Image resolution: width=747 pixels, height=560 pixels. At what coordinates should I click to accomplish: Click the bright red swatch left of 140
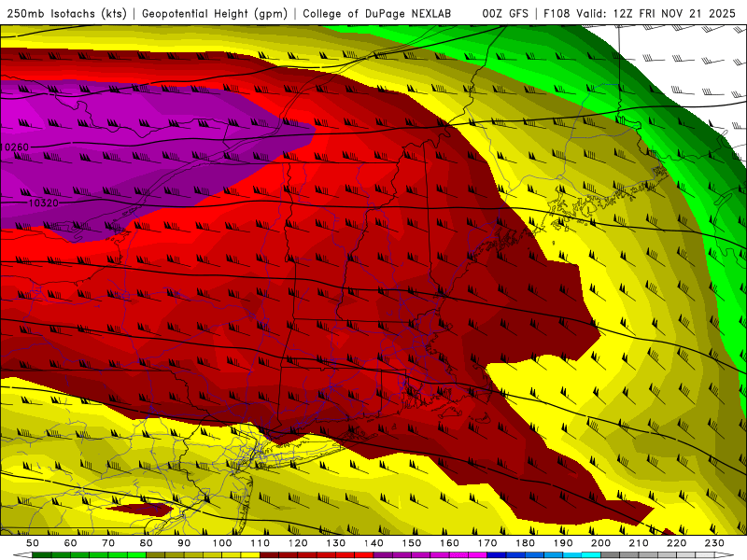pyautogui.click(x=364, y=554)
